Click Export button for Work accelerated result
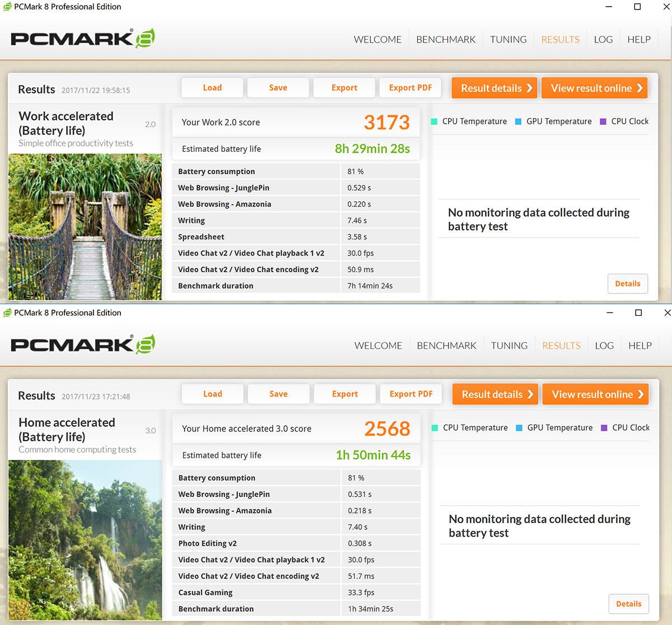The height and width of the screenshot is (625, 672). pyautogui.click(x=344, y=88)
